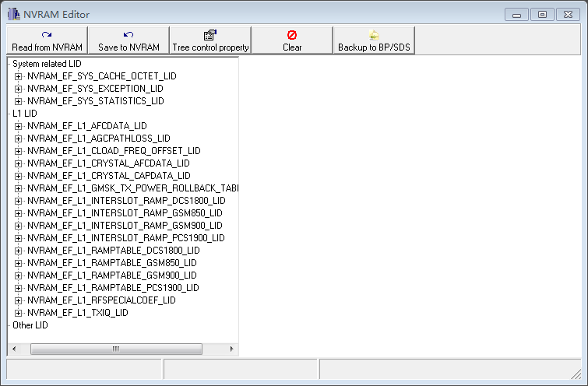
Task: Maximize the NVRAM Editor window
Action: [542, 15]
